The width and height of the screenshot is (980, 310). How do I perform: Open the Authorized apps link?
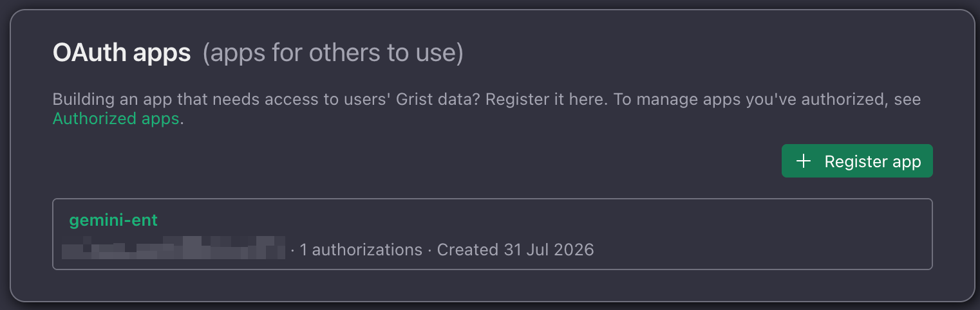(116, 119)
